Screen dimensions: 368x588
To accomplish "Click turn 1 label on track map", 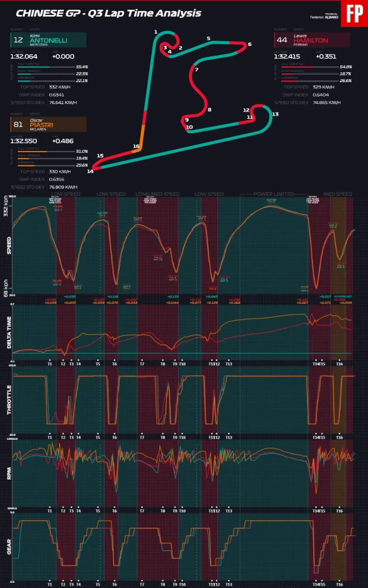I will (155, 32).
